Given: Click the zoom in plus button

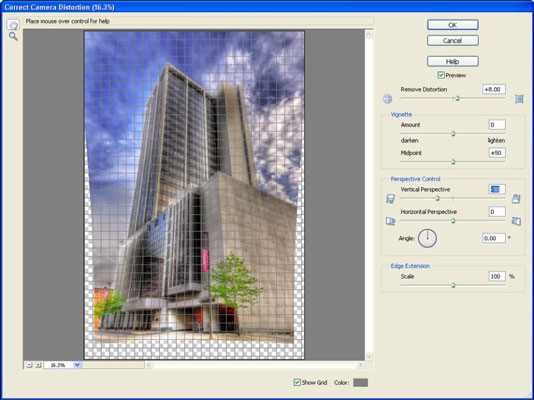Looking at the screenshot, I should coord(38,365).
